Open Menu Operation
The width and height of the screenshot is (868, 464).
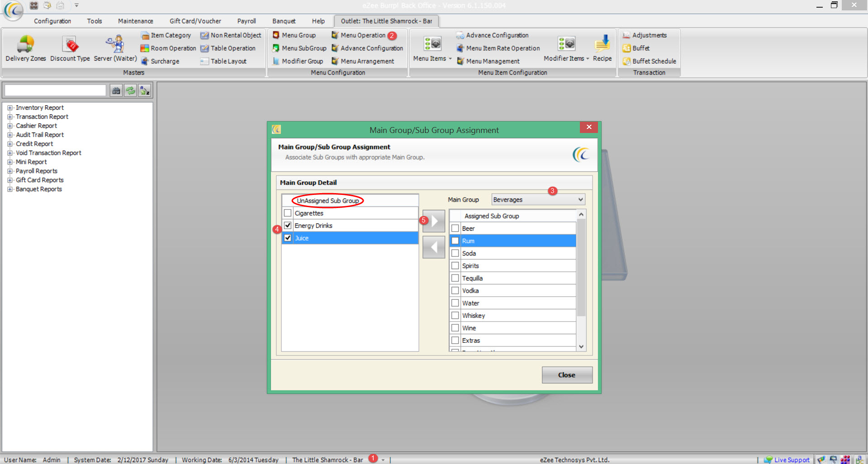358,35
